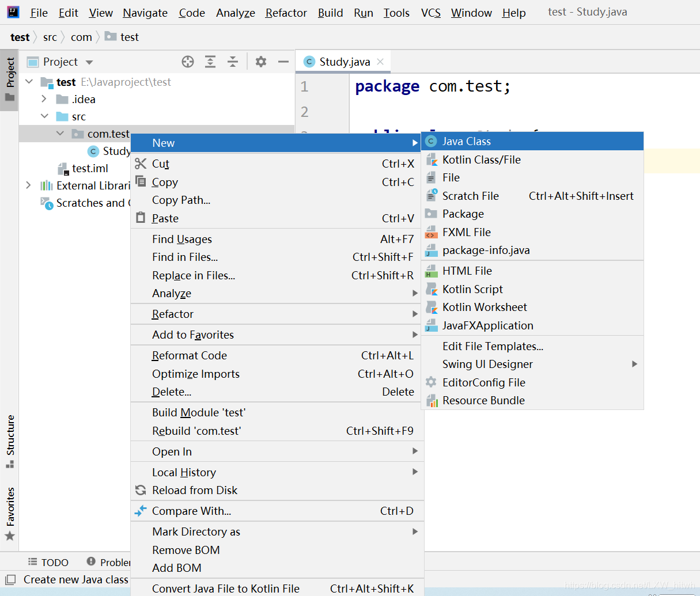This screenshot has height=596, width=700.
Task: Open the File menu
Action: pos(39,13)
